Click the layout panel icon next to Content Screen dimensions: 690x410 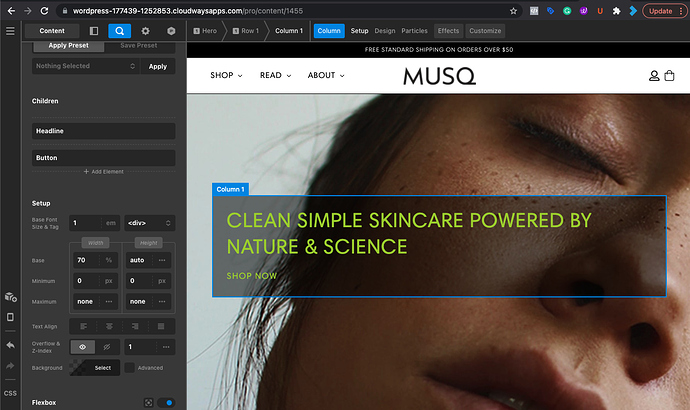(94, 31)
